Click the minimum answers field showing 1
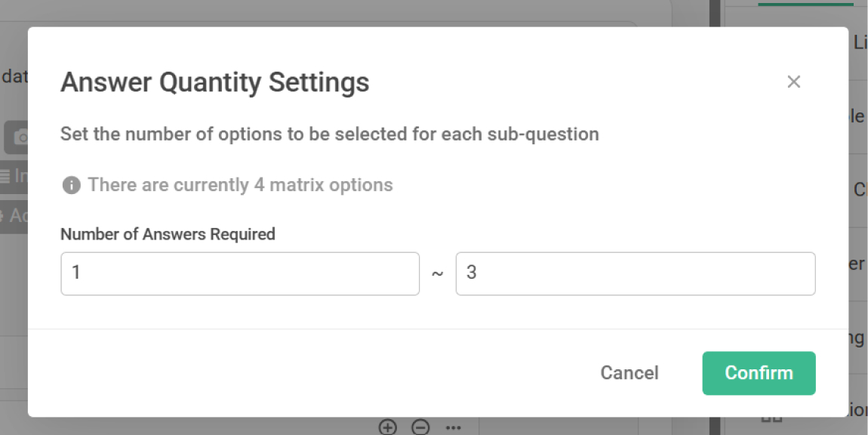 click(239, 273)
